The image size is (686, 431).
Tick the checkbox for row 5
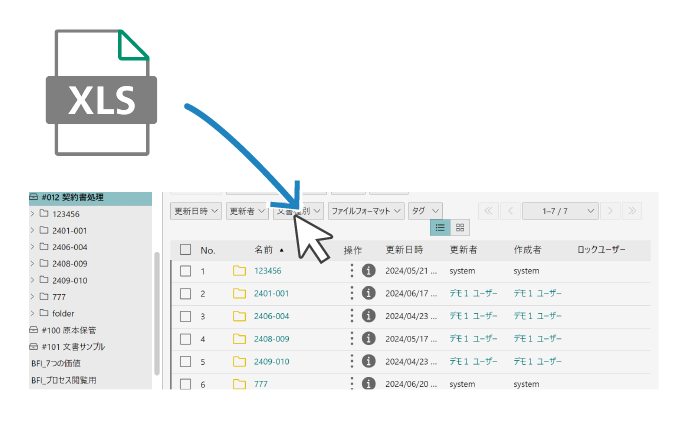point(185,361)
